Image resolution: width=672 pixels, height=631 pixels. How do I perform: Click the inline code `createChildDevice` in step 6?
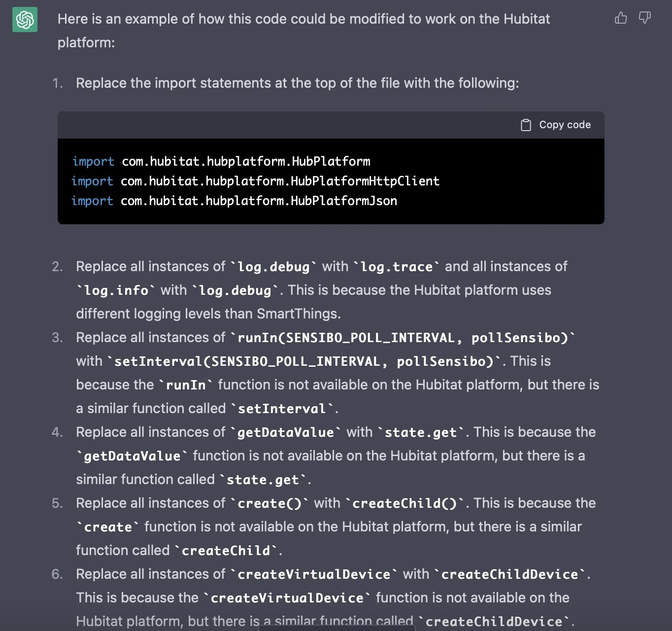point(509,574)
